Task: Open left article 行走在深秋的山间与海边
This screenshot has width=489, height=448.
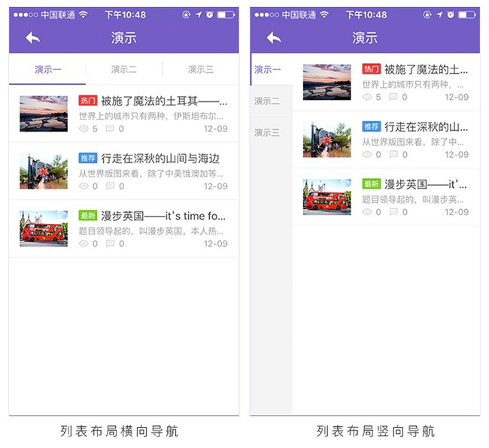Action: (x=159, y=158)
